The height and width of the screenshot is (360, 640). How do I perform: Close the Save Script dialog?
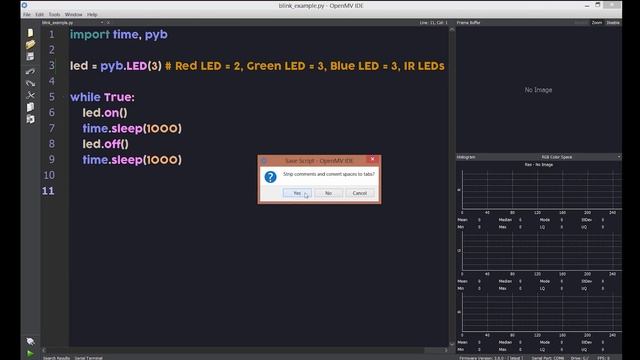tap(373, 160)
